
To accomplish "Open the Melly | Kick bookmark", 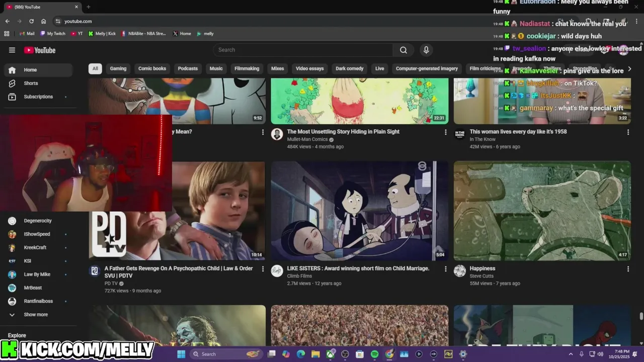I will coord(102,34).
